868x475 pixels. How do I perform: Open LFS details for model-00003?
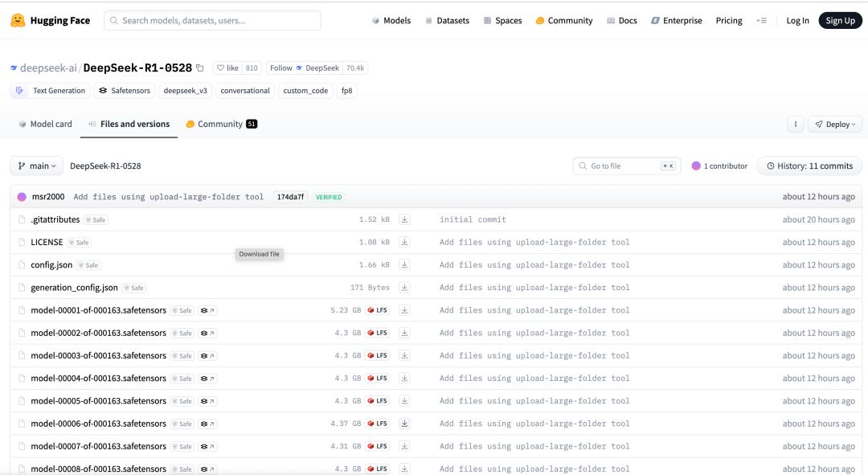378,355
